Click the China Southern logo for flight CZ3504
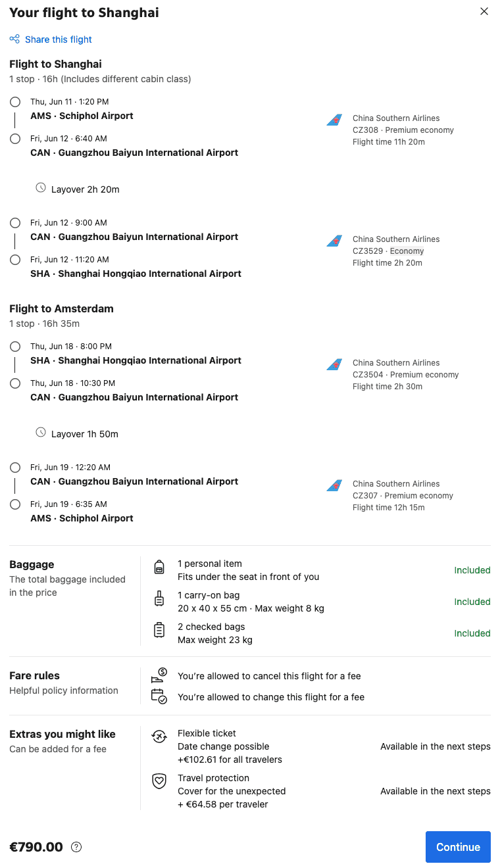This screenshot has width=500, height=868. pyautogui.click(x=334, y=364)
